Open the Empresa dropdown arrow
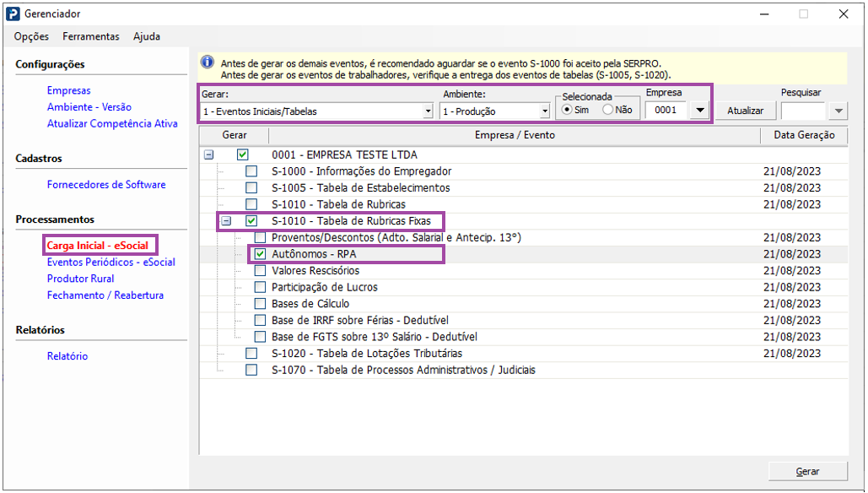 tap(700, 110)
